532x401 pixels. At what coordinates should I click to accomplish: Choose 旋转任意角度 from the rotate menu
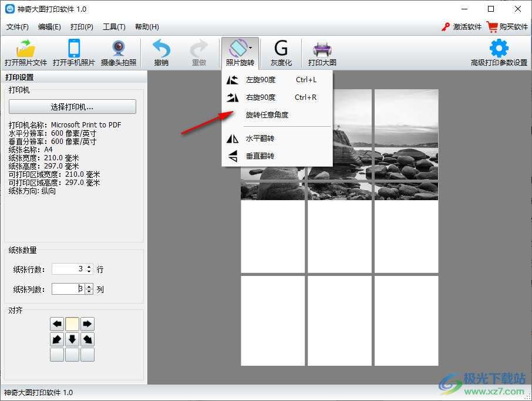pyautogui.click(x=267, y=115)
